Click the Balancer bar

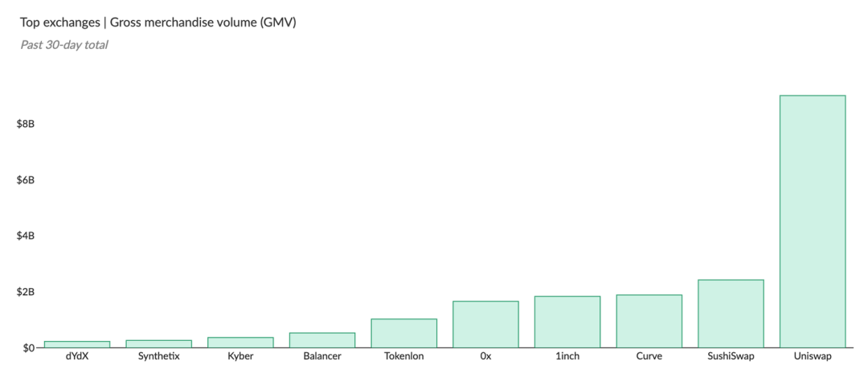click(x=322, y=340)
